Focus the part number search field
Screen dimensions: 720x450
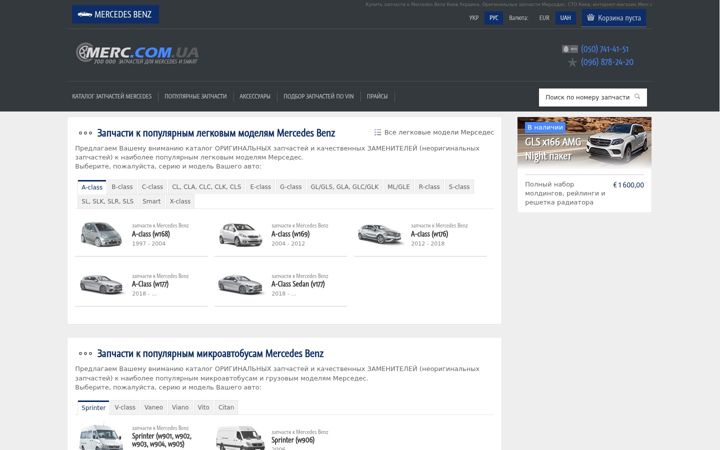[x=592, y=97]
